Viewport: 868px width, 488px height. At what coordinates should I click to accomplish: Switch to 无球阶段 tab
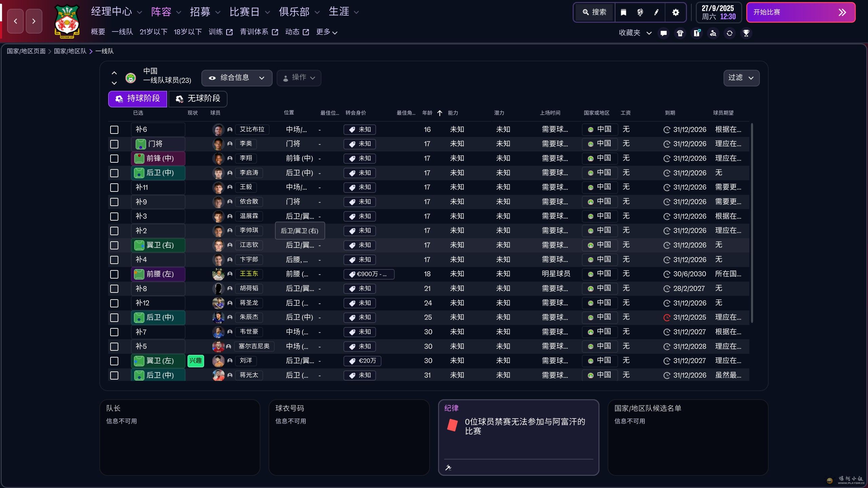click(x=198, y=99)
